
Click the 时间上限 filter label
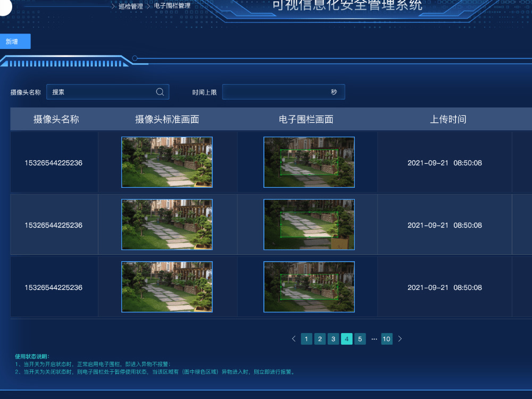[x=204, y=92]
